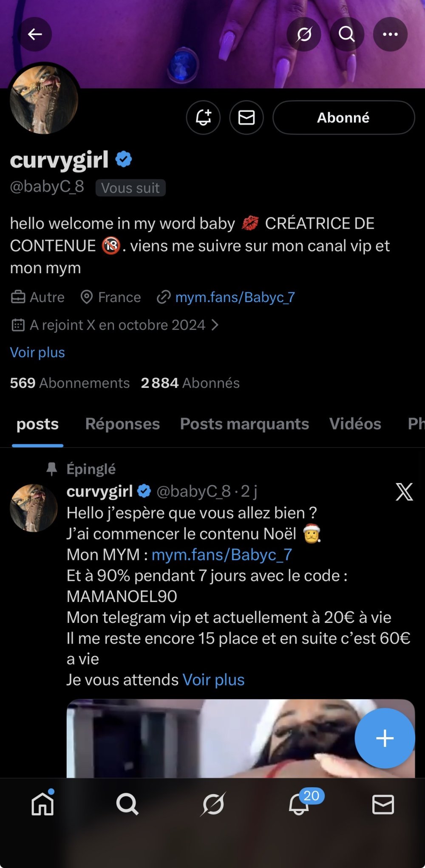Switch to the Posts marquants tab
425x868 pixels.
(244, 424)
